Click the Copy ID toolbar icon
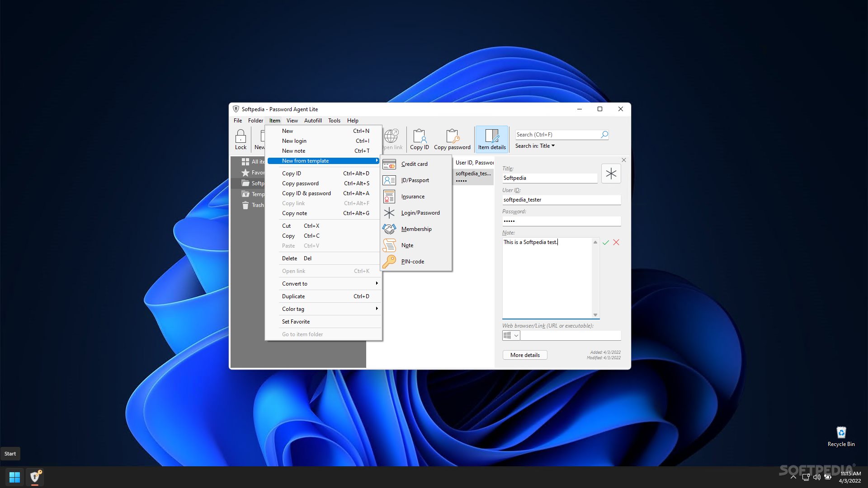Image resolution: width=868 pixels, height=488 pixels. (x=419, y=139)
